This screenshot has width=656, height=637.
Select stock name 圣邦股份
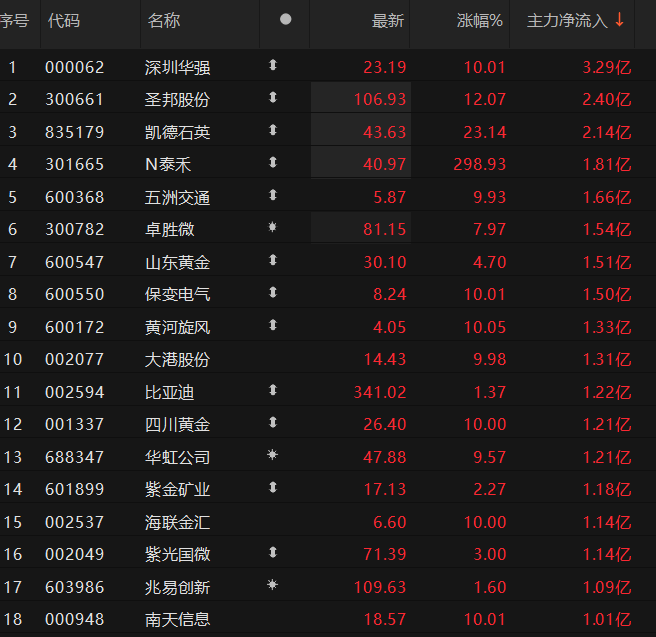point(177,100)
